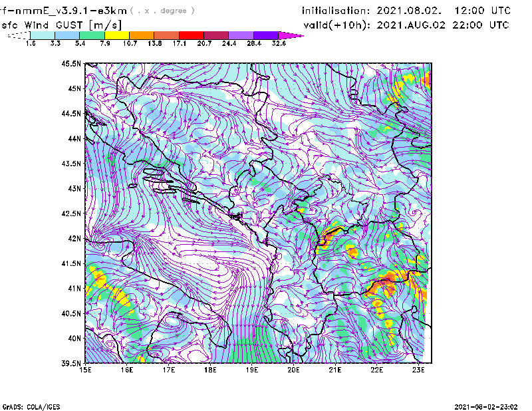Click the 44.5N latitude label
The height and width of the screenshot is (411, 532).
click(x=71, y=113)
